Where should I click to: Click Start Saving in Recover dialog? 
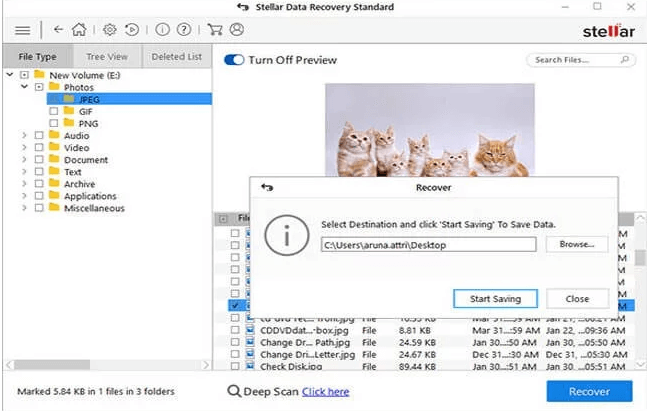(495, 298)
